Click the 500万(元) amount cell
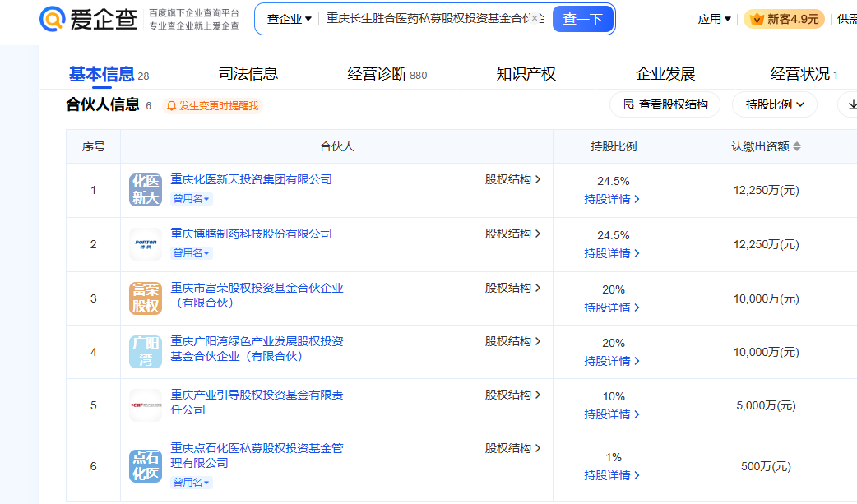The width and height of the screenshot is (857, 504). [x=766, y=466]
